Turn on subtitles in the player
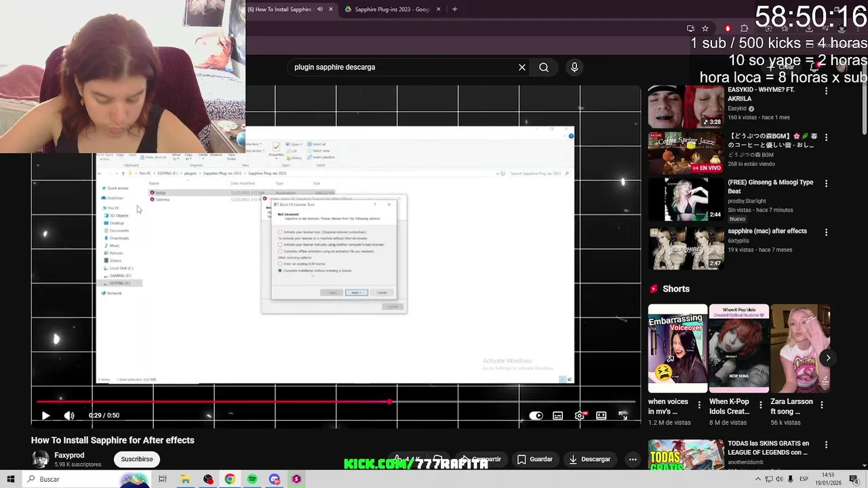Image resolution: width=868 pixels, height=488 pixels. point(557,415)
